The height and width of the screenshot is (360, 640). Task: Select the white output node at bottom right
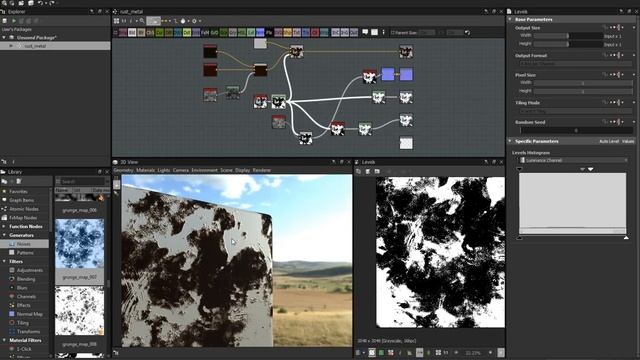[x=406, y=143]
